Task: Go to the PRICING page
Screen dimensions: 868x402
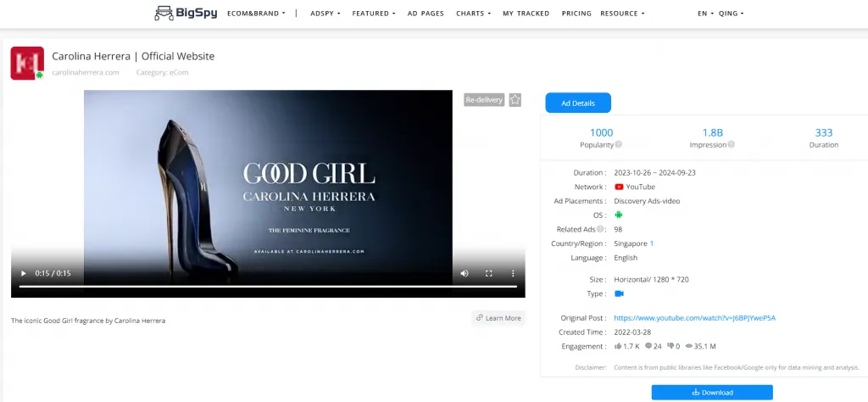Action: tap(576, 14)
